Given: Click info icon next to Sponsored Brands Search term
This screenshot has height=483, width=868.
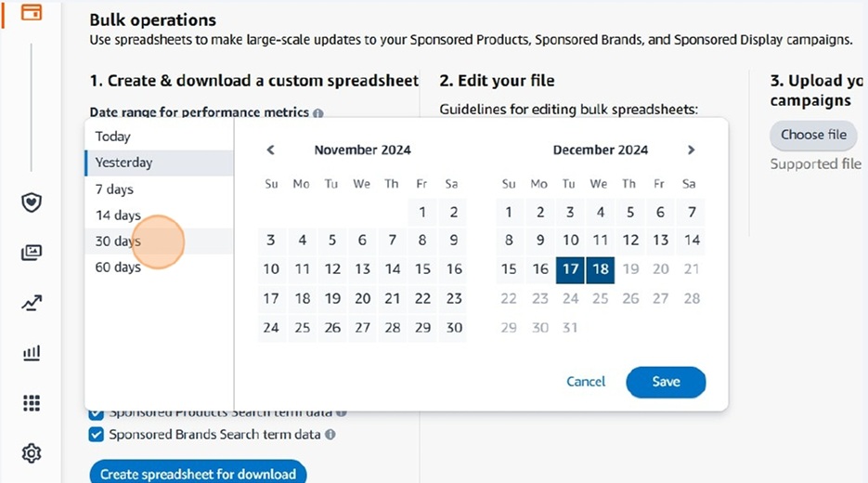Looking at the screenshot, I should pyautogui.click(x=330, y=435).
